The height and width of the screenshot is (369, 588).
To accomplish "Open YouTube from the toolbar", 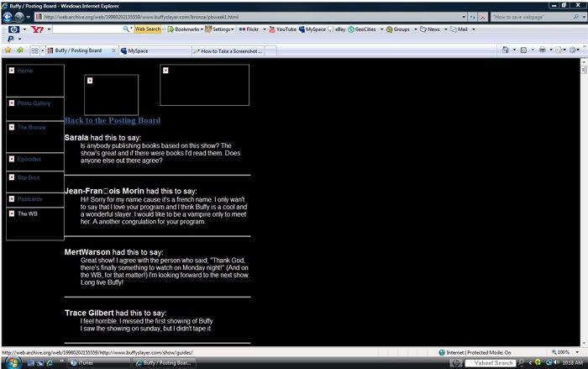I will point(283,29).
